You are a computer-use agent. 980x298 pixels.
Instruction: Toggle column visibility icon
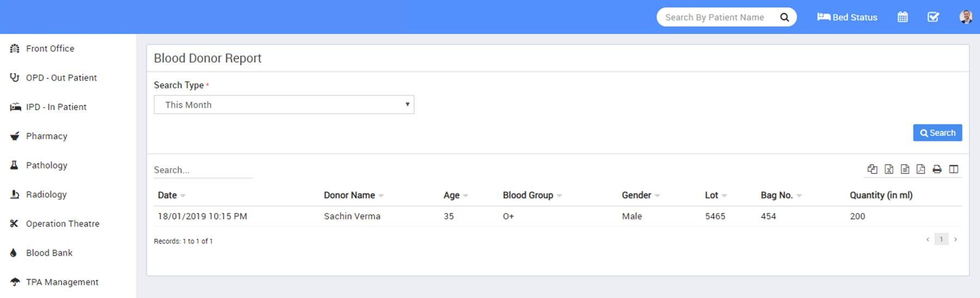point(953,169)
